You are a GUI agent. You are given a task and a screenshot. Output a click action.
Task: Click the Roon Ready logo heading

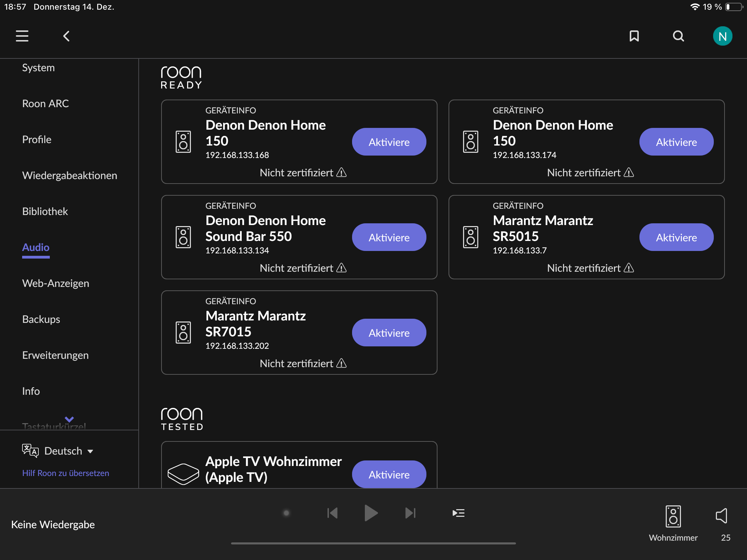(181, 77)
